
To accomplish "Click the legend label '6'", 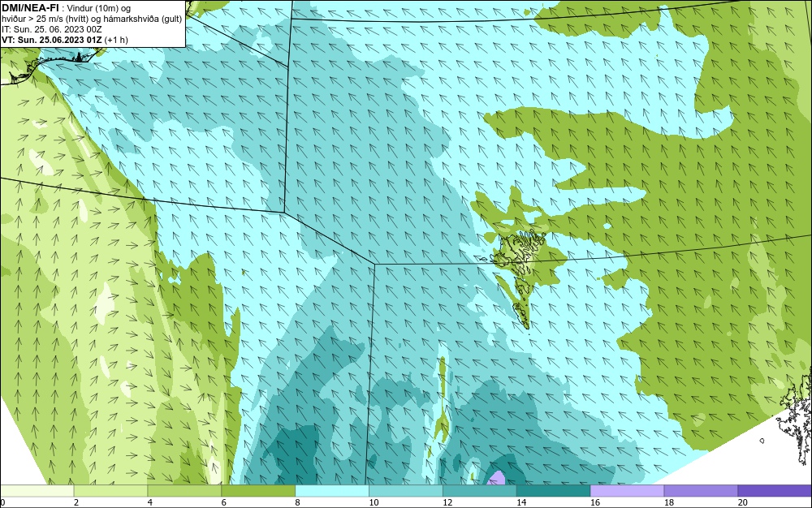I will [x=224, y=502].
